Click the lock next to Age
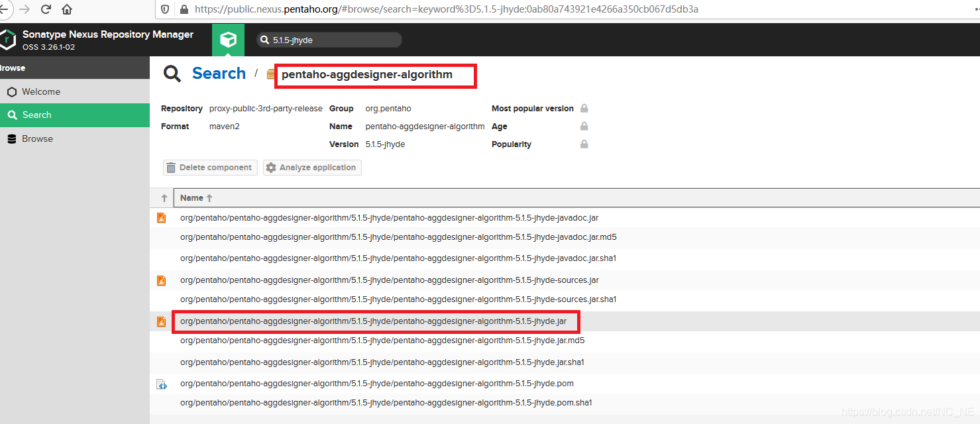Image resolution: width=980 pixels, height=424 pixels. point(584,126)
